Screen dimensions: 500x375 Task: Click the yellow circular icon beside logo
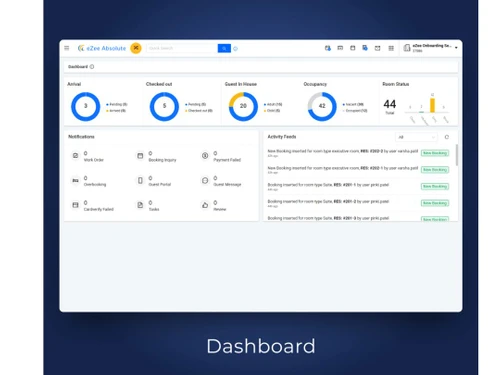coord(136,48)
